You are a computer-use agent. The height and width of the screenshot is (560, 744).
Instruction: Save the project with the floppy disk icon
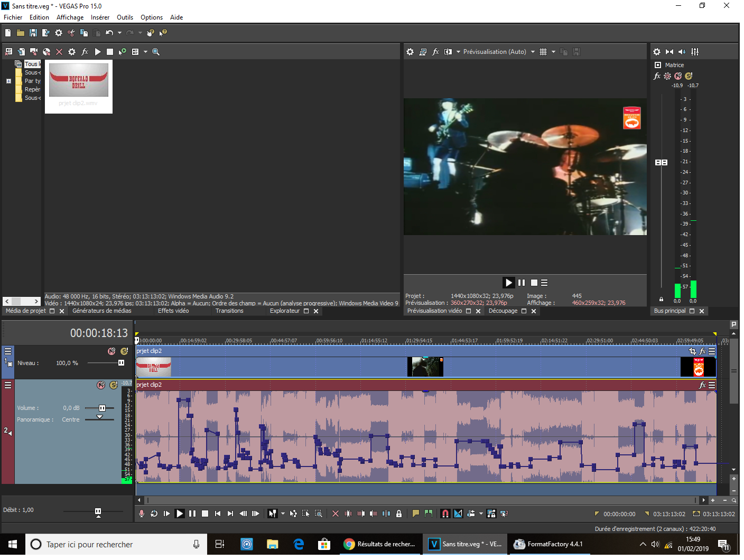point(33,33)
